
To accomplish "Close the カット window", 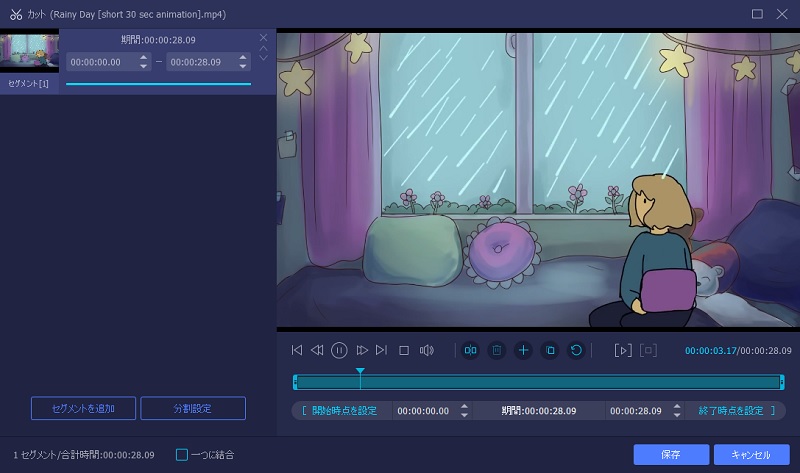I will coord(782,14).
